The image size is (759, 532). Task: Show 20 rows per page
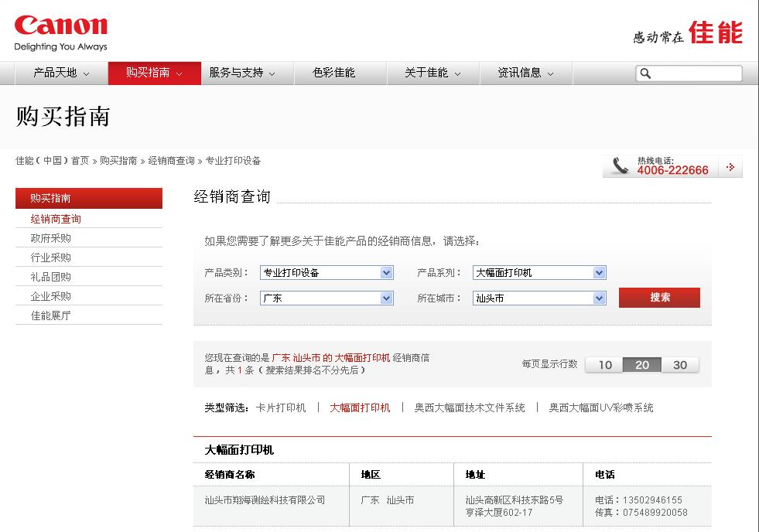click(642, 365)
